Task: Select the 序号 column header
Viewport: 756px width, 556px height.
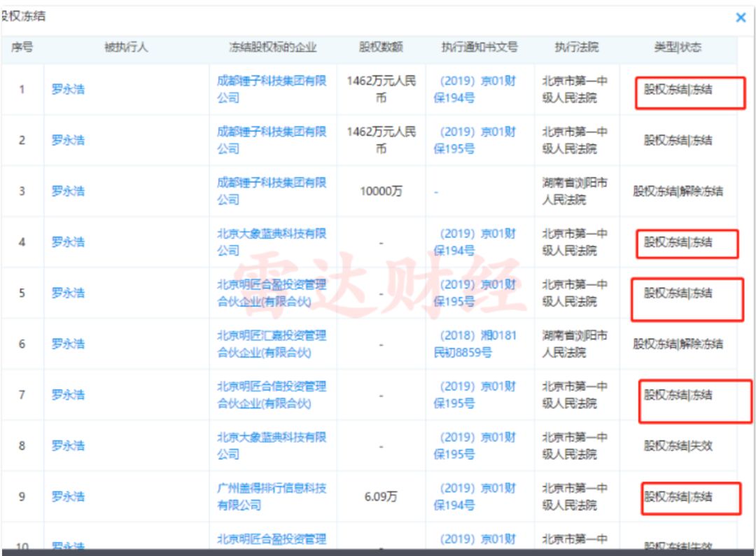Action: pyautogui.click(x=22, y=47)
